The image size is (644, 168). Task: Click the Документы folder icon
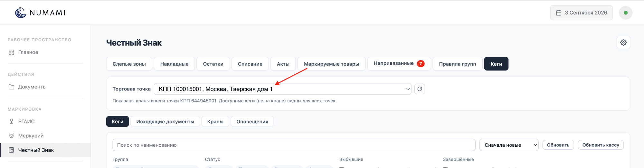tap(11, 87)
